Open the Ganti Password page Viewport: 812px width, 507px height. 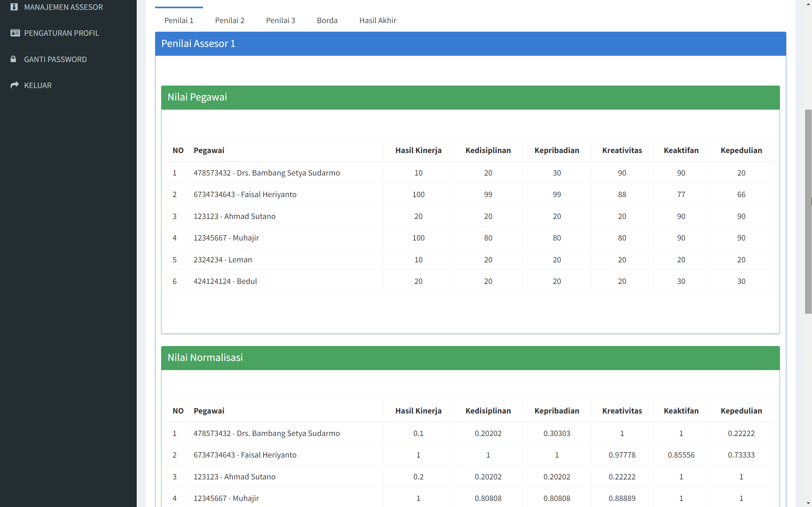click(x=55, y=59)
